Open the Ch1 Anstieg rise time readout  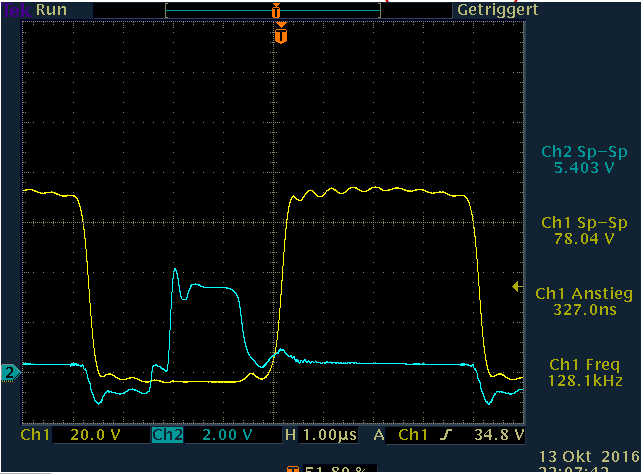(582, 302)
